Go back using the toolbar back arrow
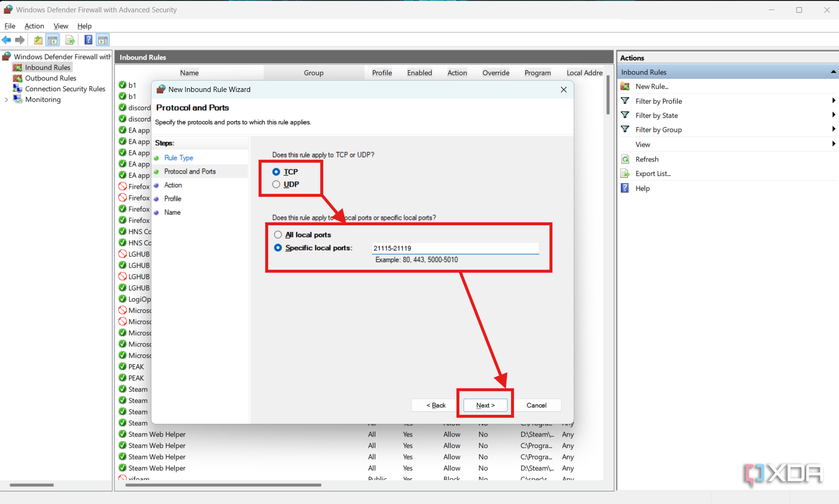 (7, 40)
